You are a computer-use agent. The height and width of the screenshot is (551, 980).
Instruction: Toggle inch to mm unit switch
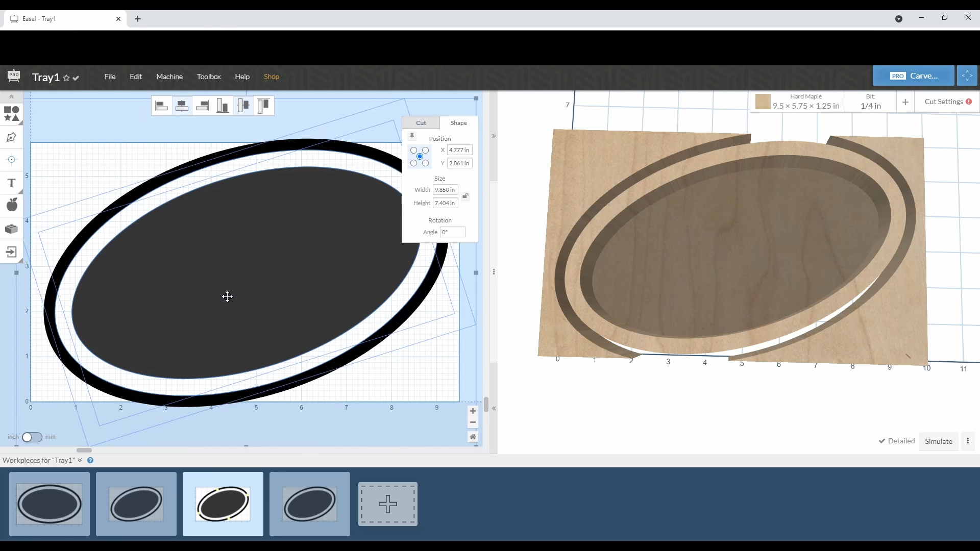click(32, 437)
